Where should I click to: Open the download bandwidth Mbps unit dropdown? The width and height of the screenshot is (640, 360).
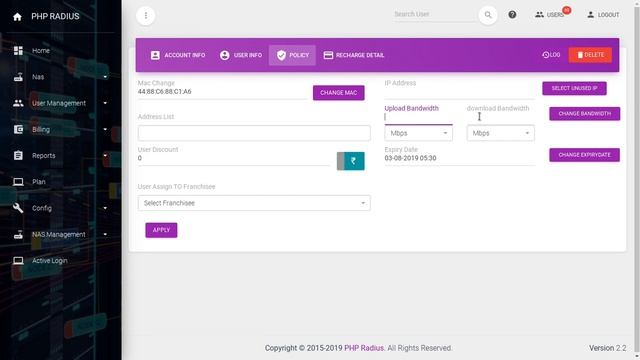pos(500,133)
